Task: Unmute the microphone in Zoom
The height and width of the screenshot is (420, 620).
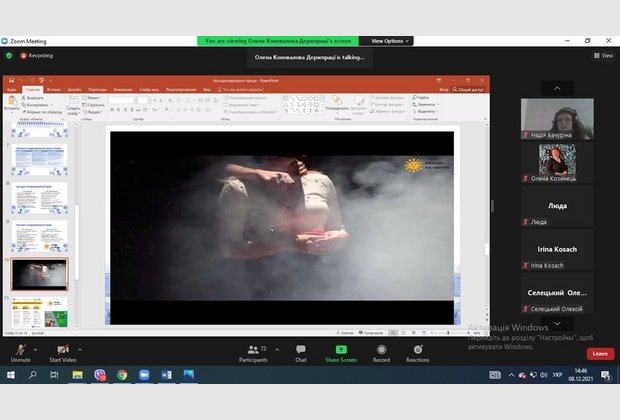Action: (20, 351)
